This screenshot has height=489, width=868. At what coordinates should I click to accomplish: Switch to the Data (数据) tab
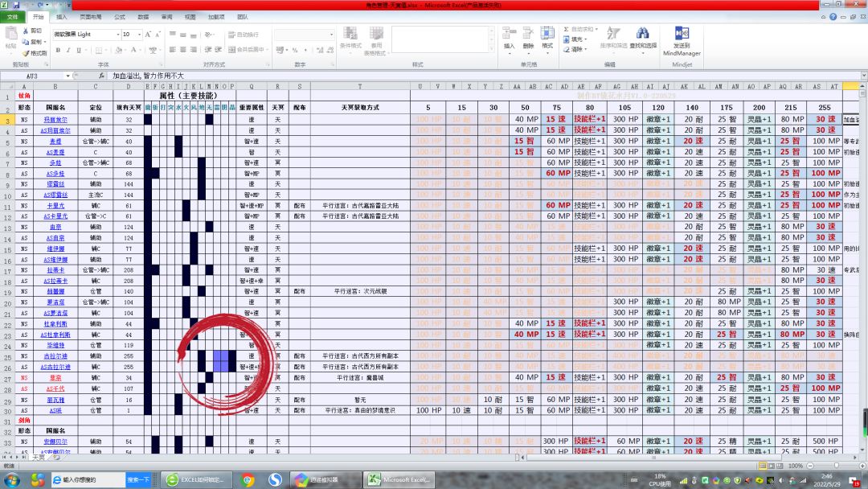point(143,17)
